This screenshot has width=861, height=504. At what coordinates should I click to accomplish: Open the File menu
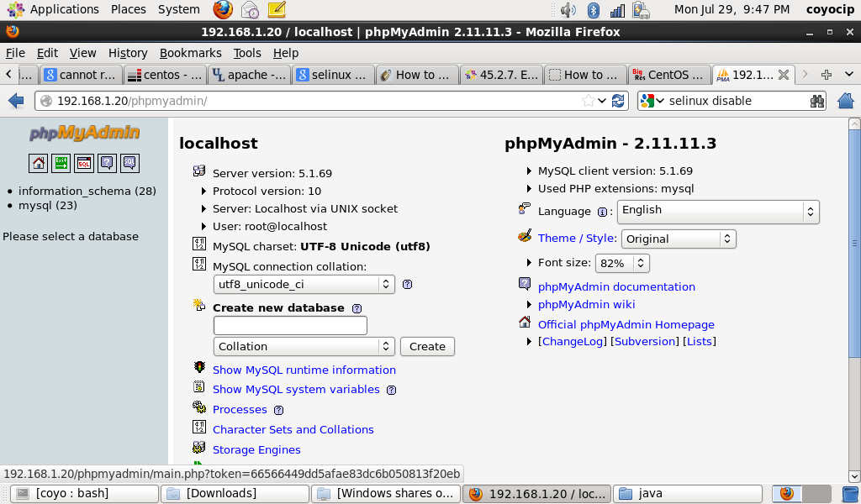15,53
